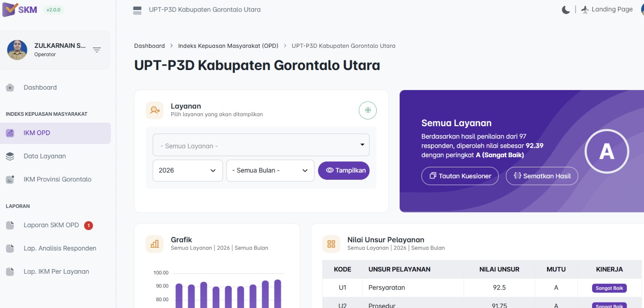Viewport: 644px width, 308px height.
Task: Click the grade A circle badge
Action: (607, 151)
